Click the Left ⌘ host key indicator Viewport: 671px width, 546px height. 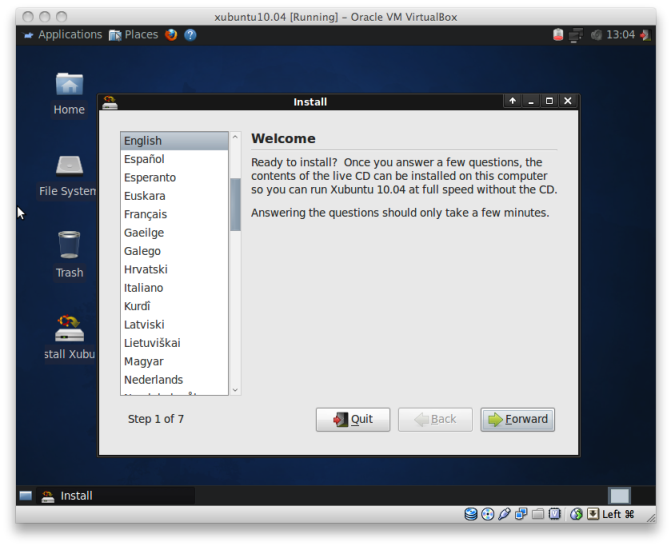(618, 514)
